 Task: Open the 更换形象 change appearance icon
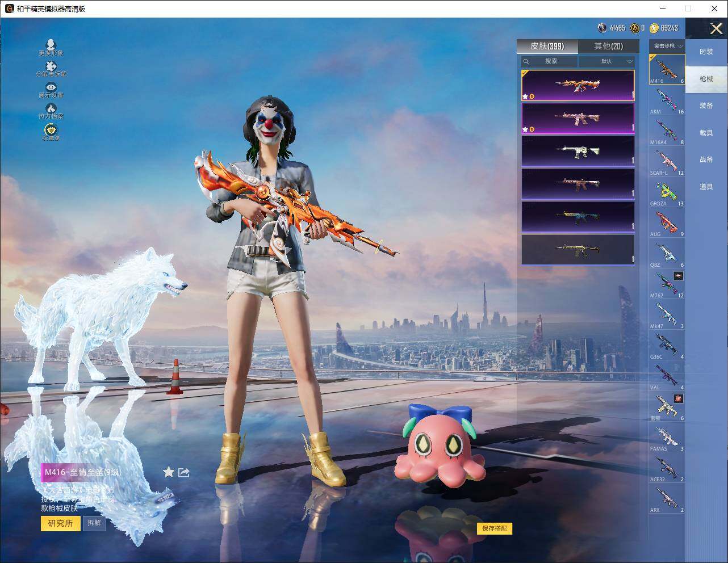51,48
